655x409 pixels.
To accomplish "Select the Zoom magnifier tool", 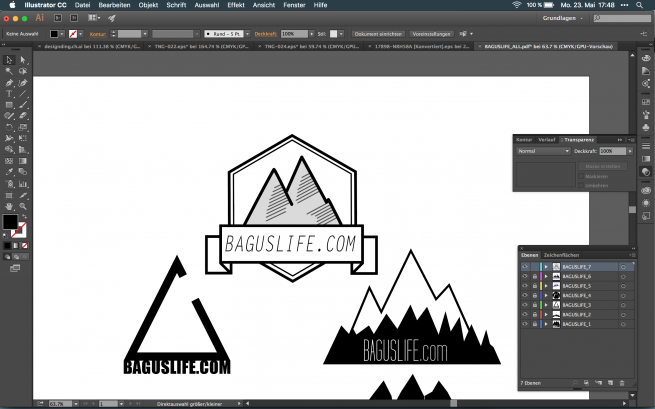I will point(22,204).
